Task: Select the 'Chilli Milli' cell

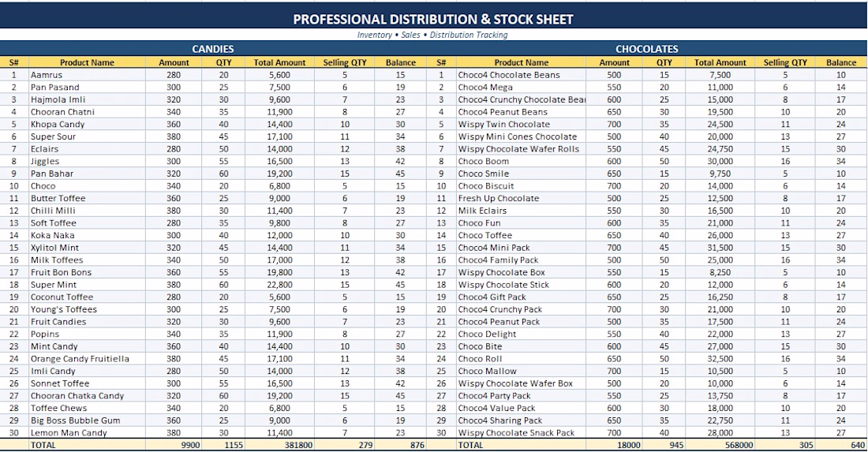Action: tap(87, 211)
